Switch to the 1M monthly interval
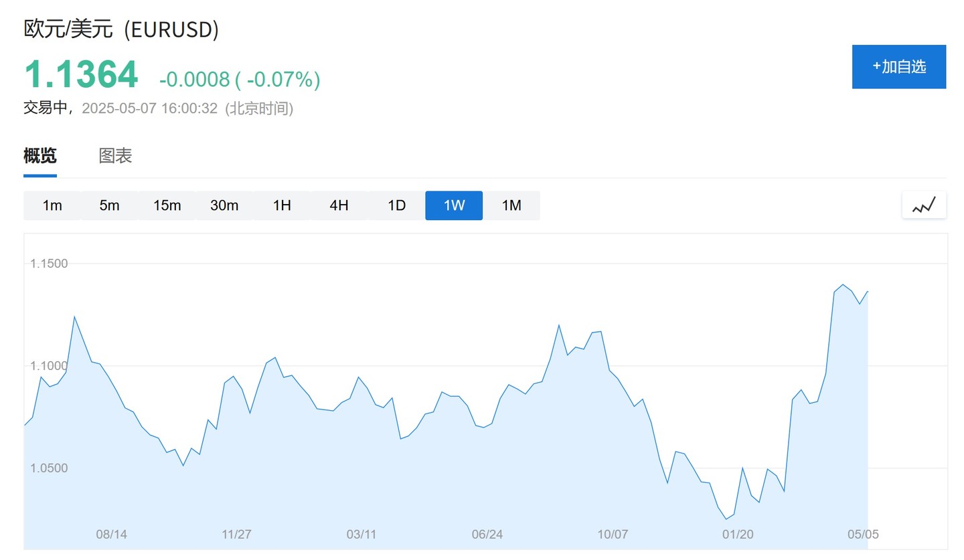Screen dimensions: 964x560 click(x=511, y=205)
